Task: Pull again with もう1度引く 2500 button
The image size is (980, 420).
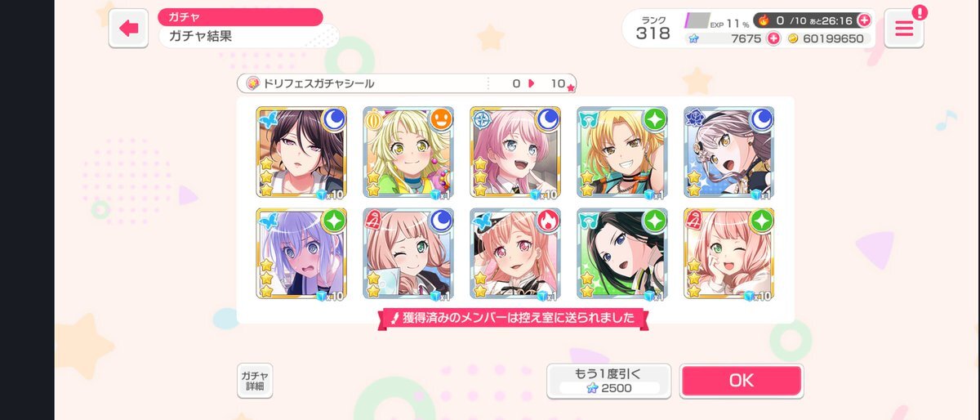Action: [x=609, y=381]
